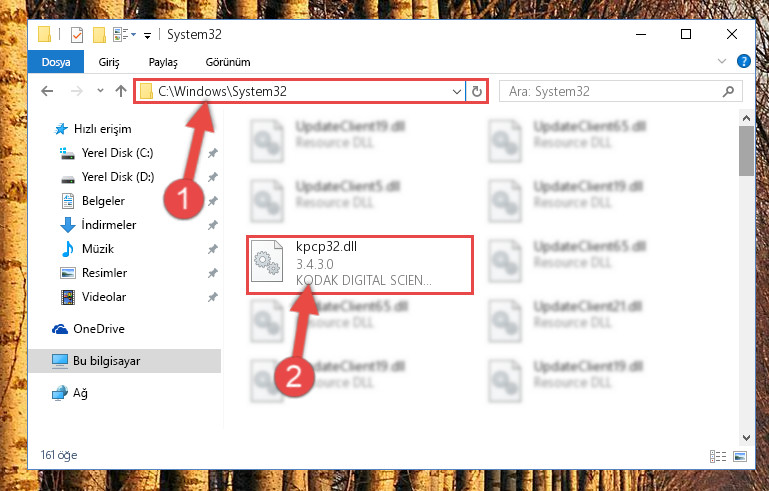Go up one folder level

[121, 91]
